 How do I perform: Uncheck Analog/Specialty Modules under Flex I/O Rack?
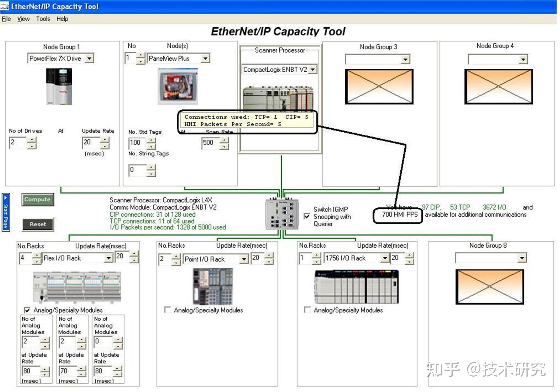click(28, 310)
